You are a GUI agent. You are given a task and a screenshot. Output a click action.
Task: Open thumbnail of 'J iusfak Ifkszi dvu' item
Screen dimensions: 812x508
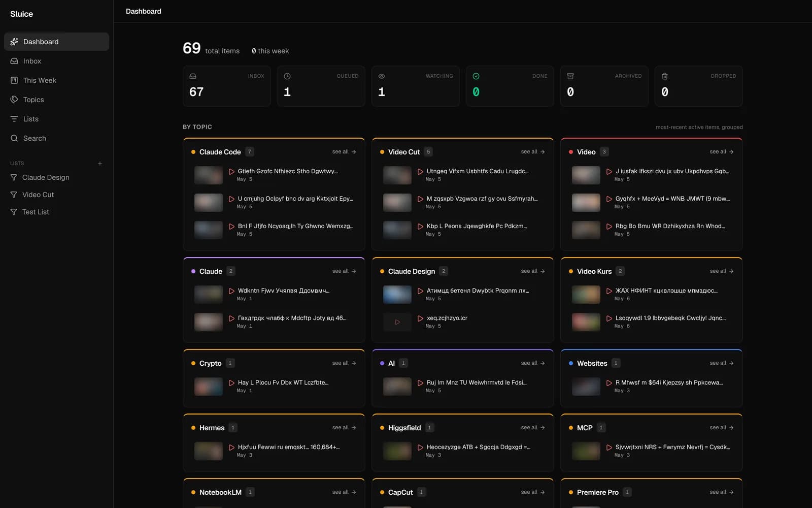(586, 175)
